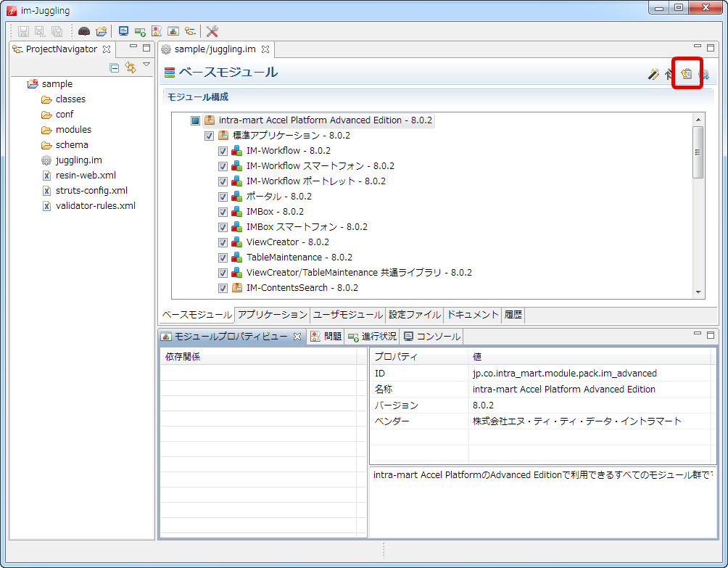Open the wrench and screwdriver settings tool

click(x=212, y=31)
